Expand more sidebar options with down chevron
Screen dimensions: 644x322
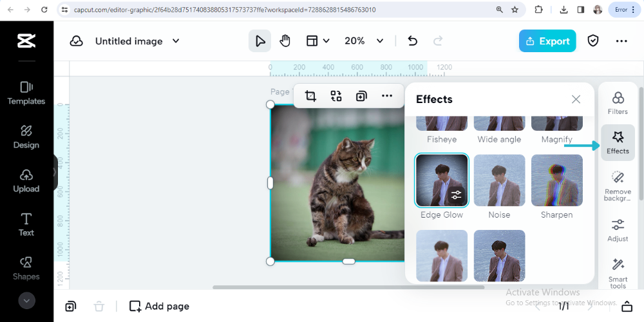click(26, 301)
